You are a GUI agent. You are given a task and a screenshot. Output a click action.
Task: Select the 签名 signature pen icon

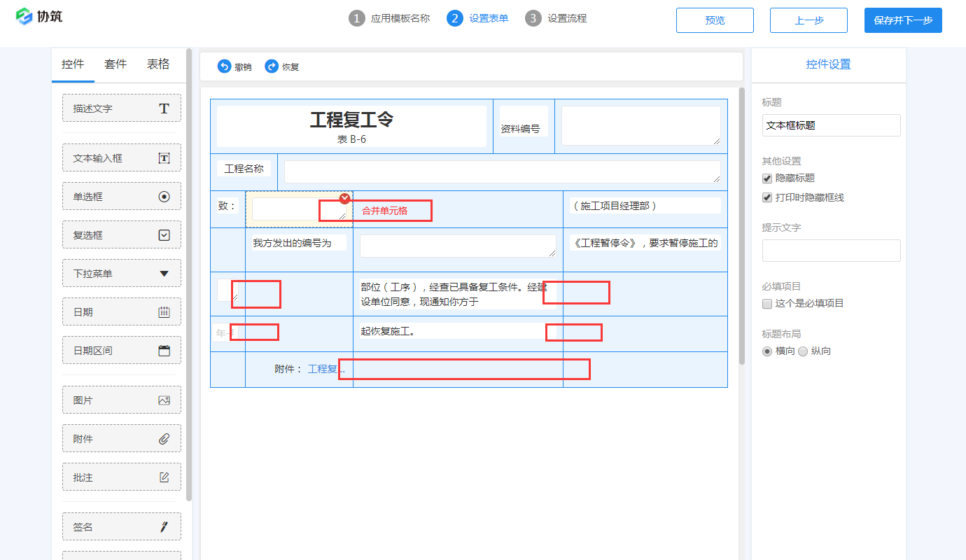pos(164,526)
